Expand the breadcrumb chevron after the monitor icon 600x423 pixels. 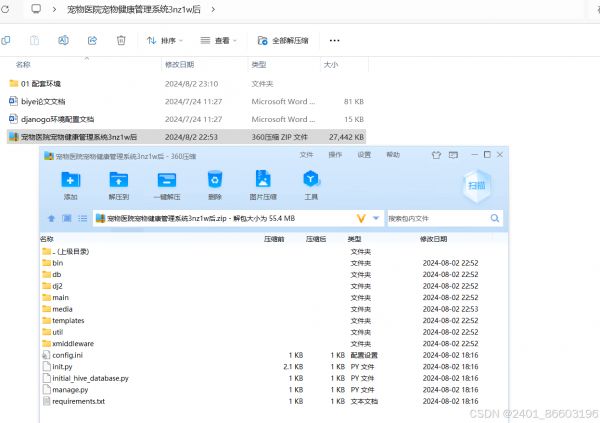pyautogui.click(x=54, y=9)
